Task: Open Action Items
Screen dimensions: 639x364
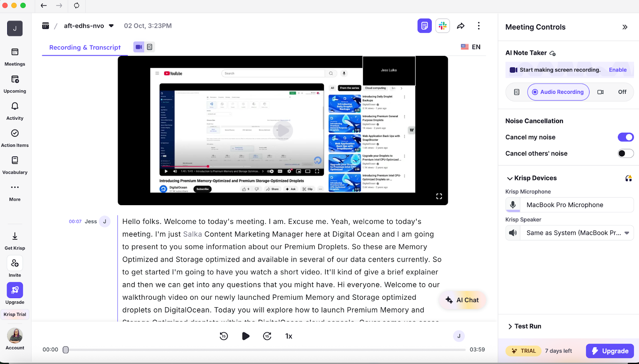Action: coord(15,137)
